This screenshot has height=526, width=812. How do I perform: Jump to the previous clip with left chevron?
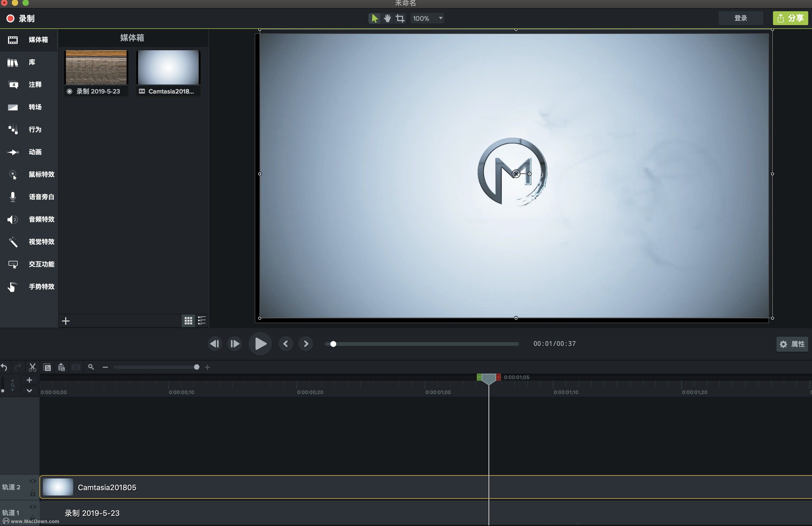click(x=285, y=344)
